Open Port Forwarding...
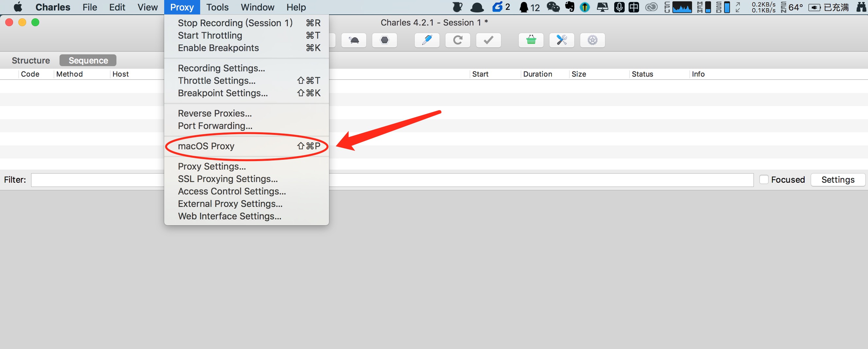The image size is (868, 349). point(246,126)
